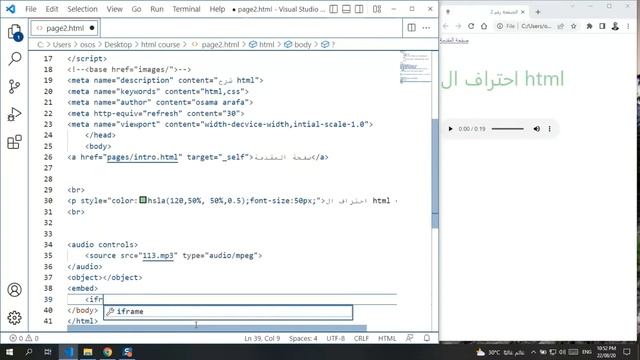Click 'html course' breadcrumb segment

[x=160, y=44]
